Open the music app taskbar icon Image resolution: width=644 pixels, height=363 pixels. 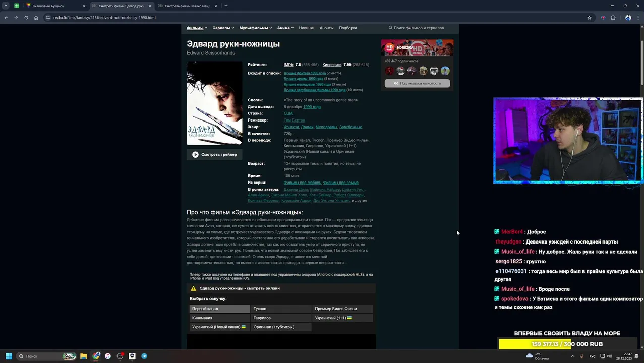(108, 356)
